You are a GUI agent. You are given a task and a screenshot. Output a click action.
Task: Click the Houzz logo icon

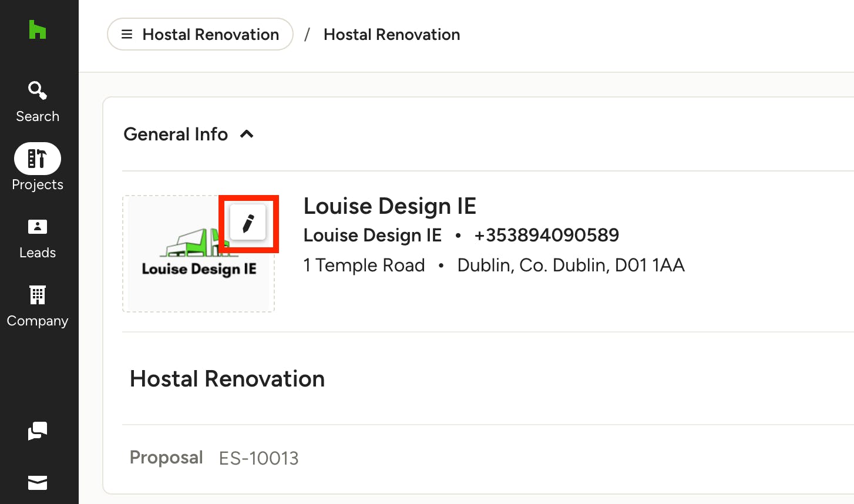click(38, 30)
